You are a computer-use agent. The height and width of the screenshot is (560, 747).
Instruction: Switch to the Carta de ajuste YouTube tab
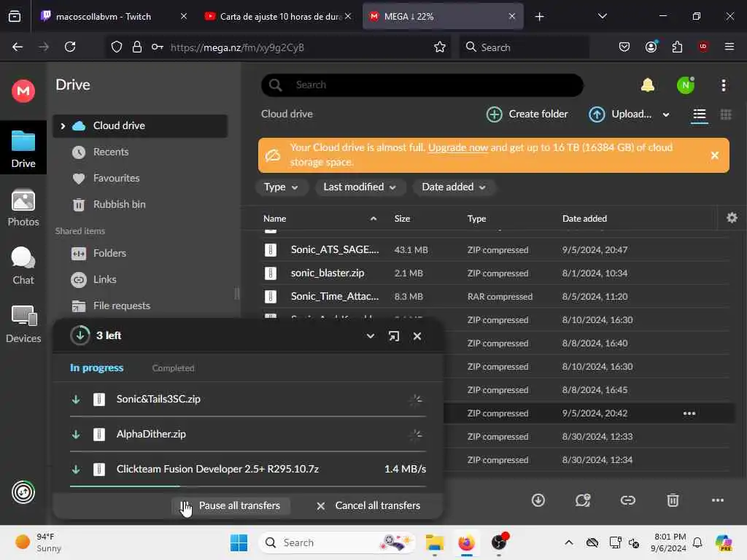pyautogui.click(x=277, y=16)
